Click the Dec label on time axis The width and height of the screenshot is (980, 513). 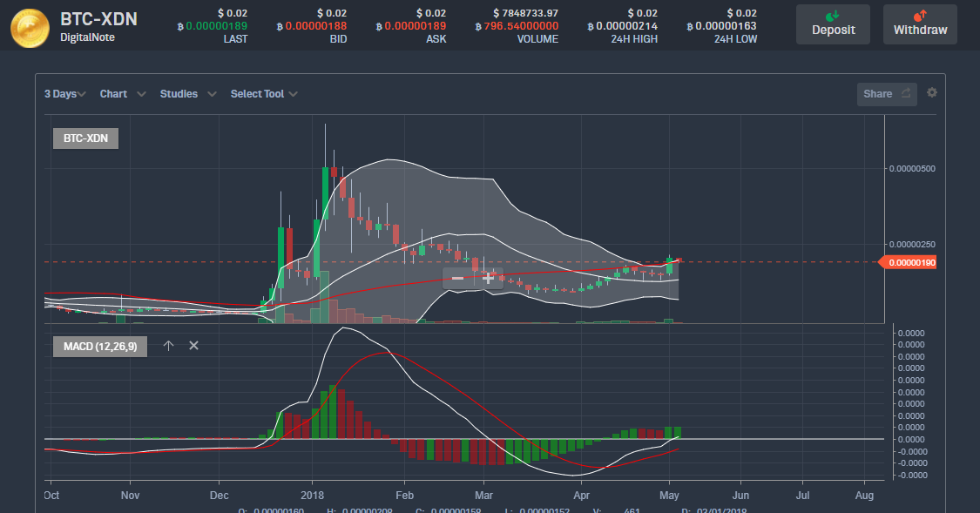coord(220,495)
